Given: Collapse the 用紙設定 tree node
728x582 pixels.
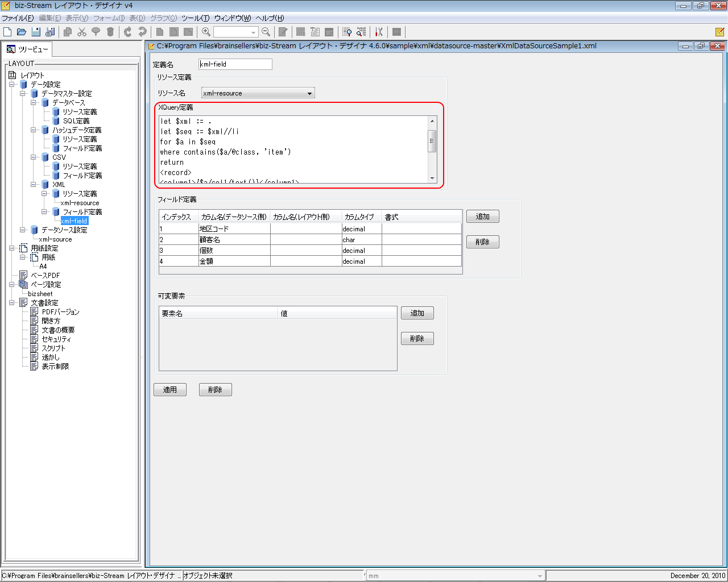Looking at the screenshot, I should coord(12,248).
